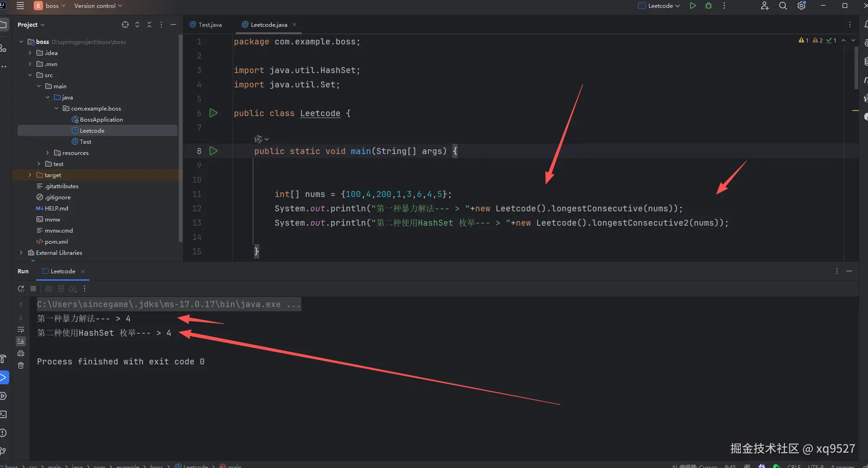
Task: Minimize the Run tool window
Action: pos(849,271)
